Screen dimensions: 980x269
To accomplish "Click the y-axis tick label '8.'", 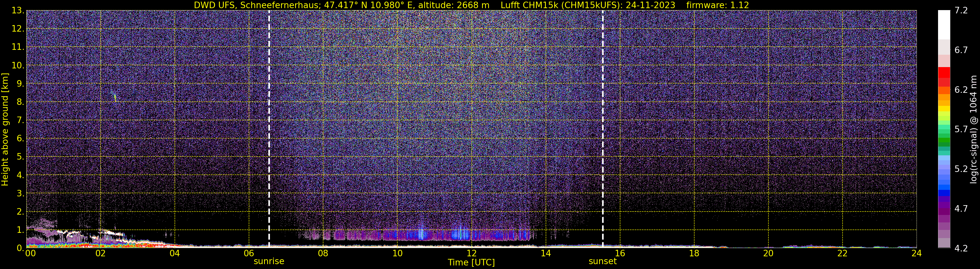I will pyautogui.click(x=20, y=102).
